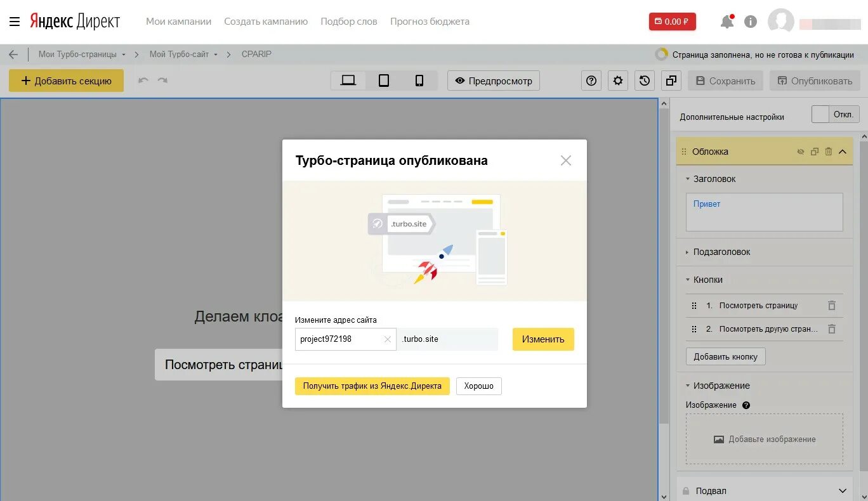Open Создать кампанию menu
The height and width of the screenshot is (501, 868).
point(266,22)
